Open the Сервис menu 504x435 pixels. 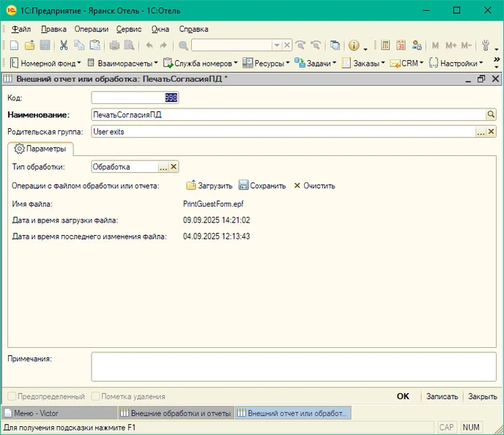(129, 29)
